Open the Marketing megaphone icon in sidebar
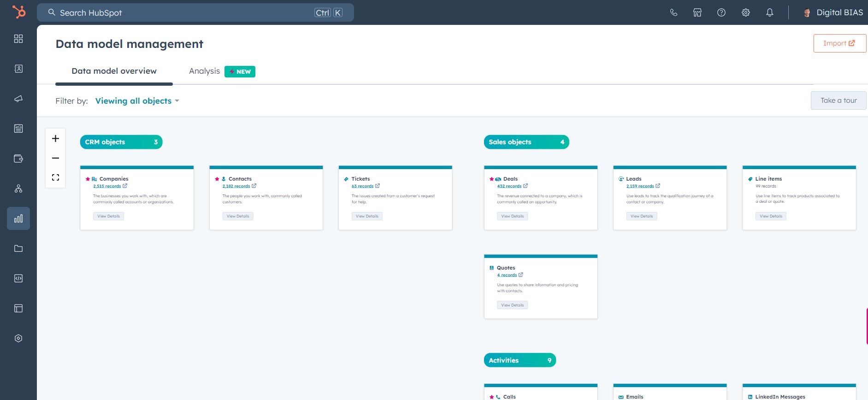The height and width of the screenshot is (400, 868). point(18,99)
